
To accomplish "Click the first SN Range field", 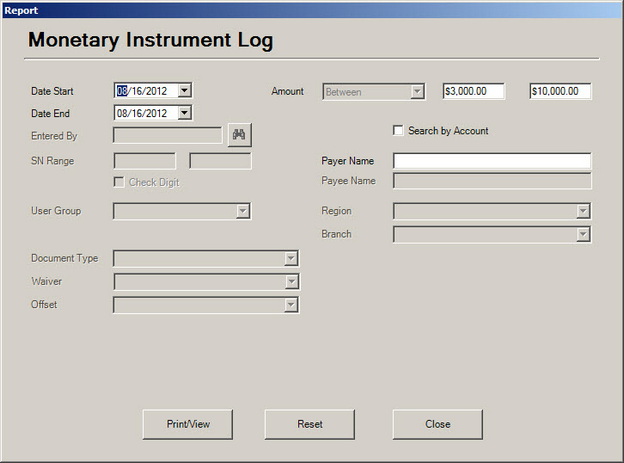I will [145, 161].
